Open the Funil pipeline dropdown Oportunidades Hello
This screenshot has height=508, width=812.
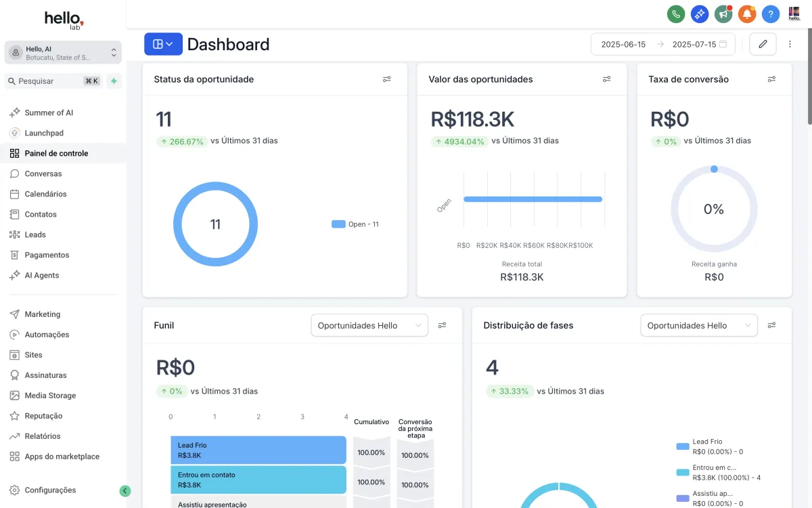click(x=369, y=325)
